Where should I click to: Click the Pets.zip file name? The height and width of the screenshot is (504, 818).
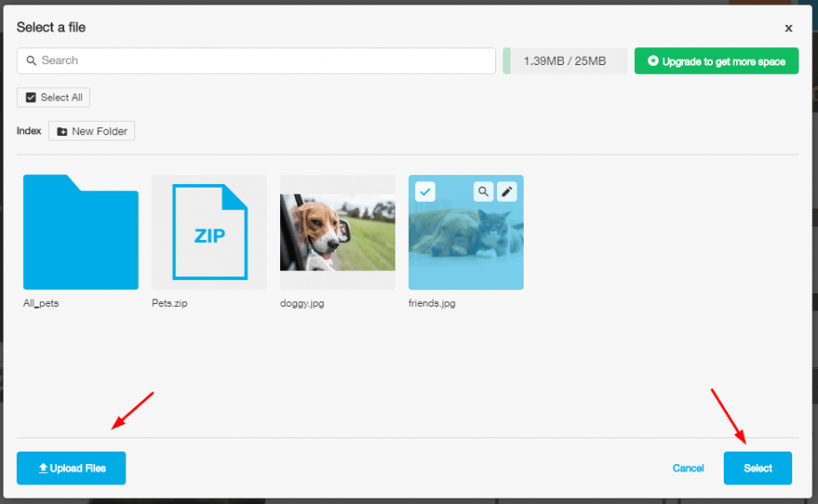[x=170, y=303]
